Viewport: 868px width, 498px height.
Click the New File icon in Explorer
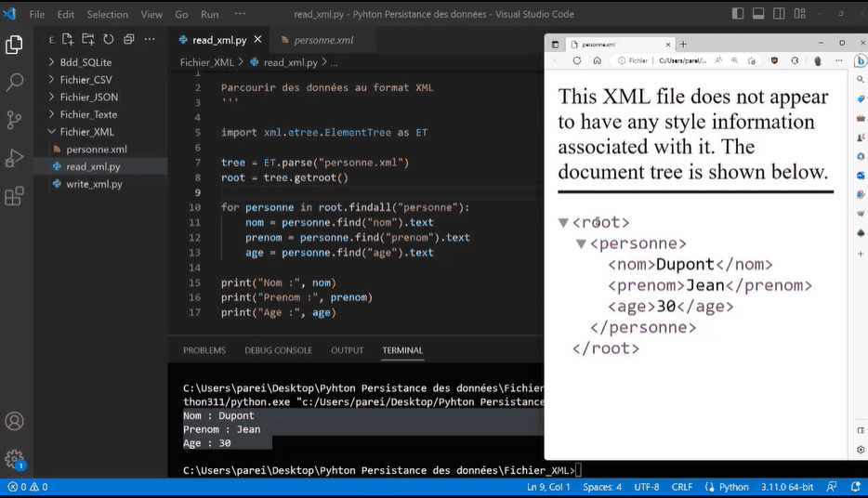click(x=68, y=39)
